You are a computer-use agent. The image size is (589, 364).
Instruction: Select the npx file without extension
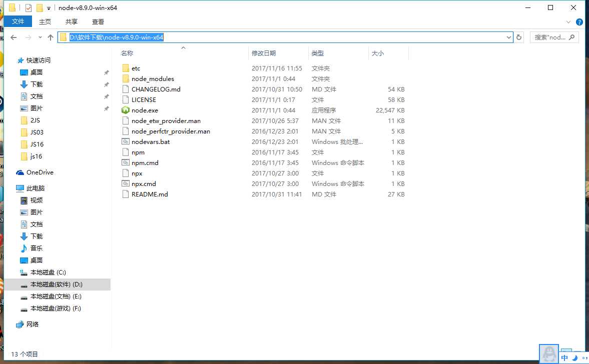tap(137, 173)
